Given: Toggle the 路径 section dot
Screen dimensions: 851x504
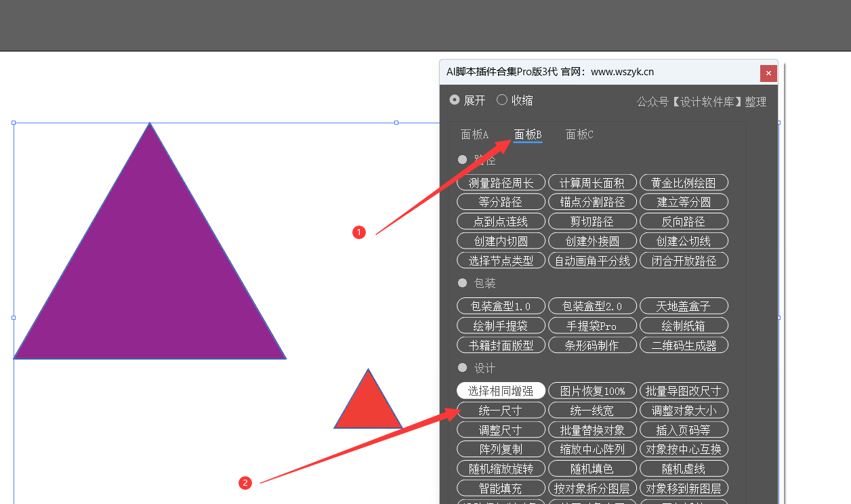Looking at the screenshot, I should (x=463, y=160).
